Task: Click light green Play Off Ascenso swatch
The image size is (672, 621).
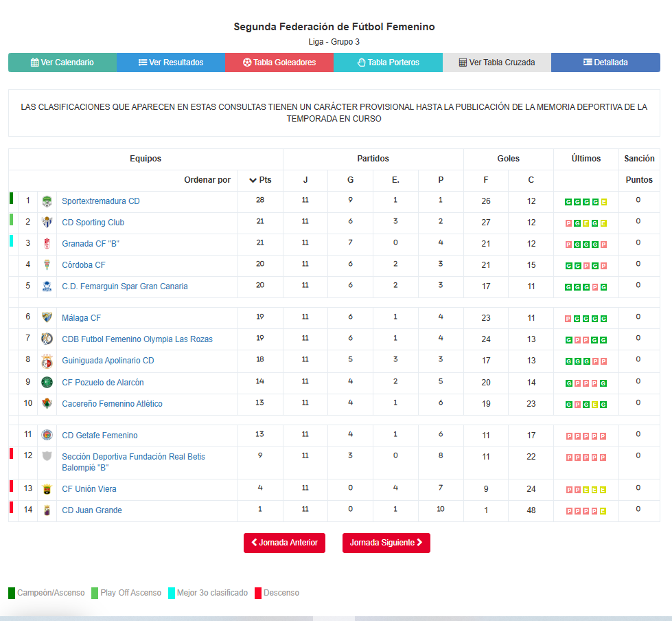Action: 95,593
